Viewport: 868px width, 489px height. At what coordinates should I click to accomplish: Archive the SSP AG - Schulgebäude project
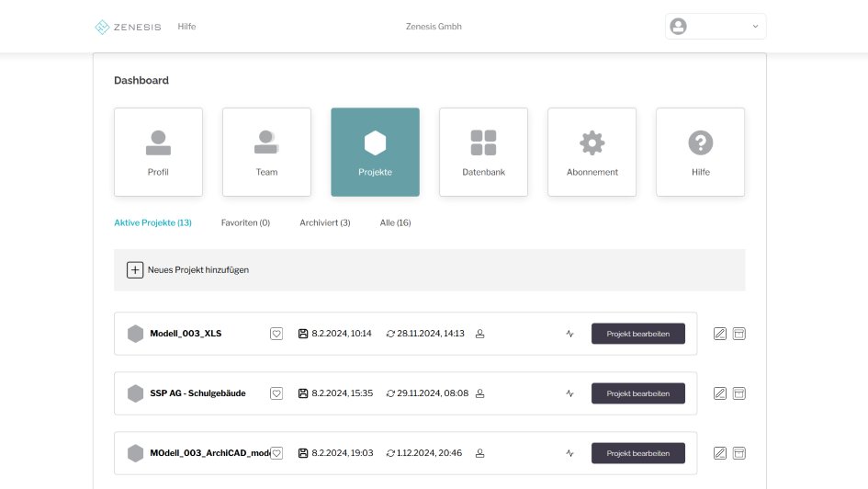(739, 393)
